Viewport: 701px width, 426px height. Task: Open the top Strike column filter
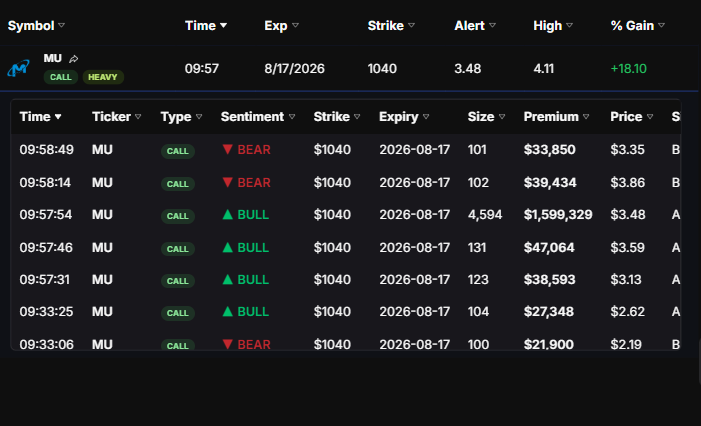(411, 25)
